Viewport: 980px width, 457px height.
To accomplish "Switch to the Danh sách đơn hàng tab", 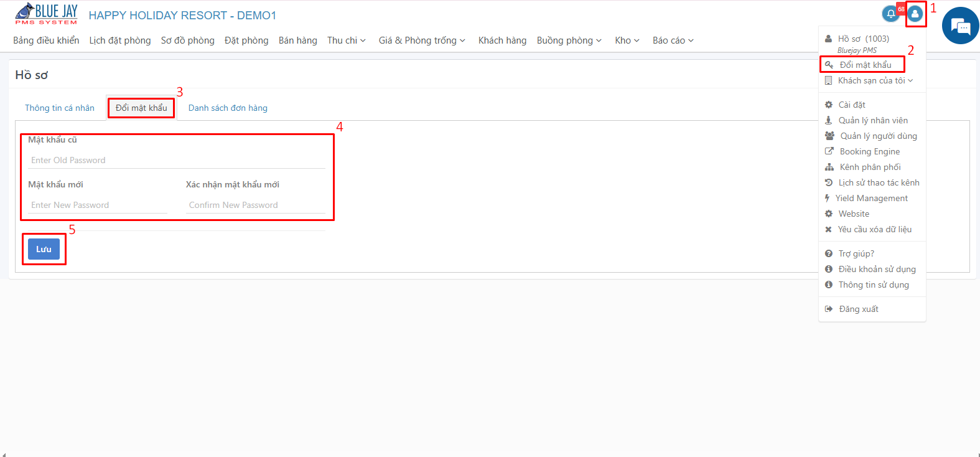I will (x=228, y=108).
